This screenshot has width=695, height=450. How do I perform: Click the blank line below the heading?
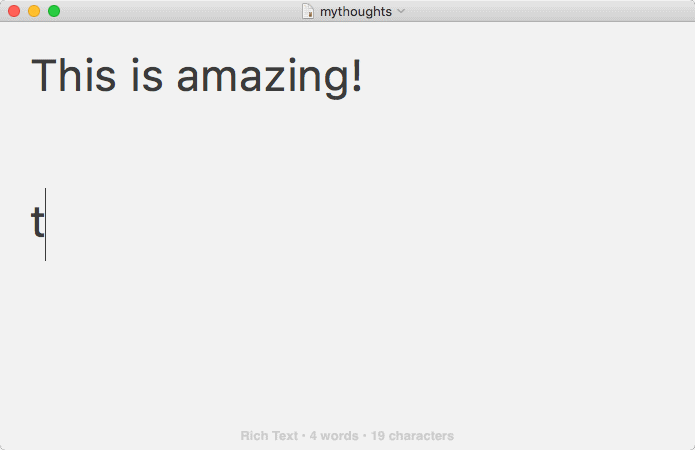pyautogui.click(x=200, y=150)
